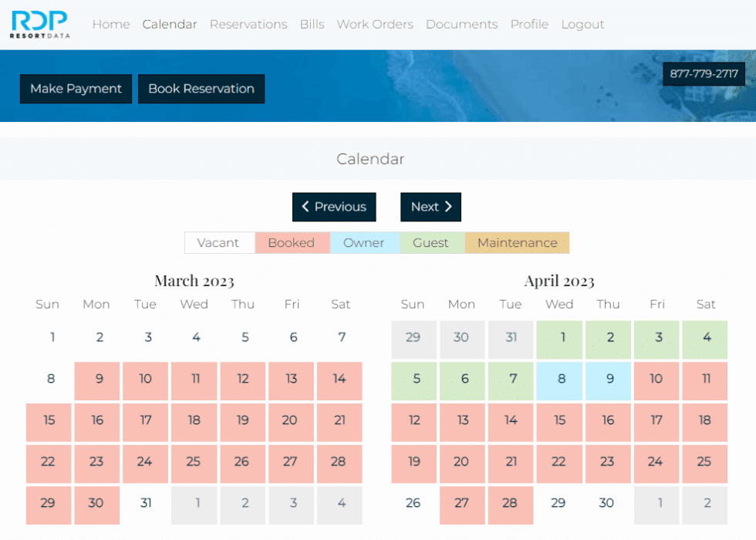The width and height of the screenshot is (756, 540).
Task: Click the Book Reservation button
Action: click(x=201, y=89)
